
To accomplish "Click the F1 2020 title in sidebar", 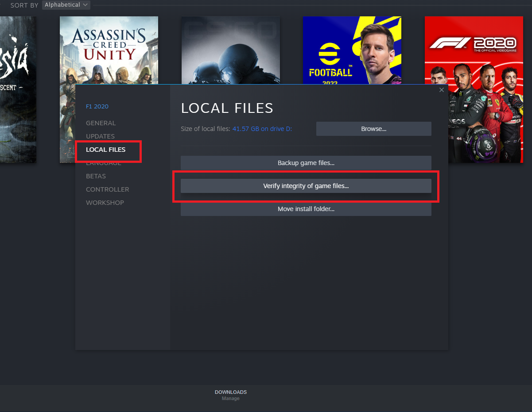I will [97, 106].
